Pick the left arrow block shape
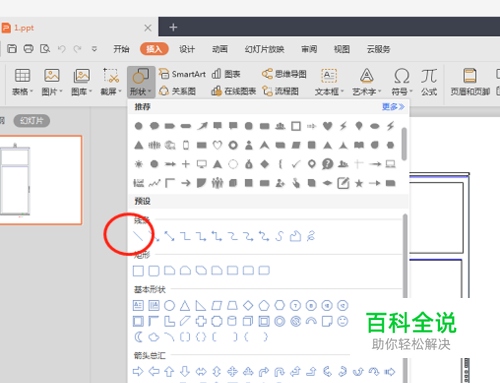The height and width of the screenshot is (383, 500). click(154, 371)
